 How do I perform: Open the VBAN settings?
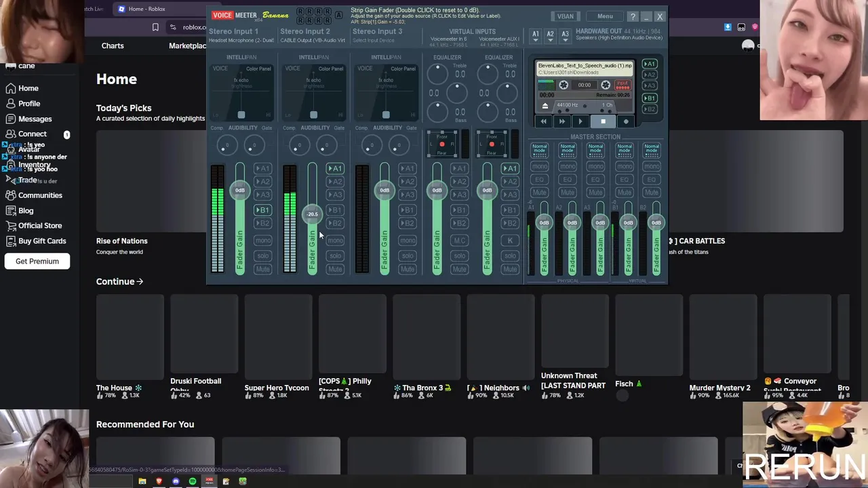pyautogui.click(x=565, y=16)
